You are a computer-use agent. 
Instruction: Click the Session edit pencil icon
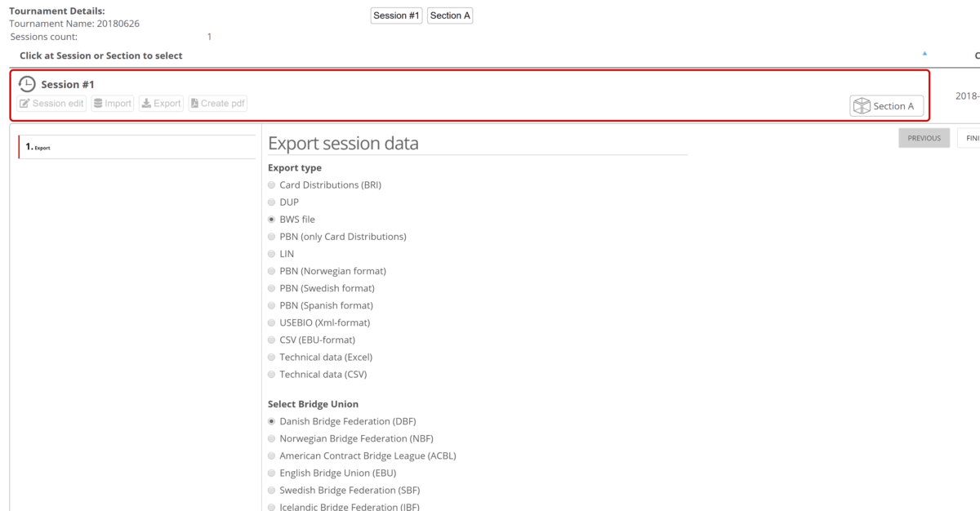point(25,104)
